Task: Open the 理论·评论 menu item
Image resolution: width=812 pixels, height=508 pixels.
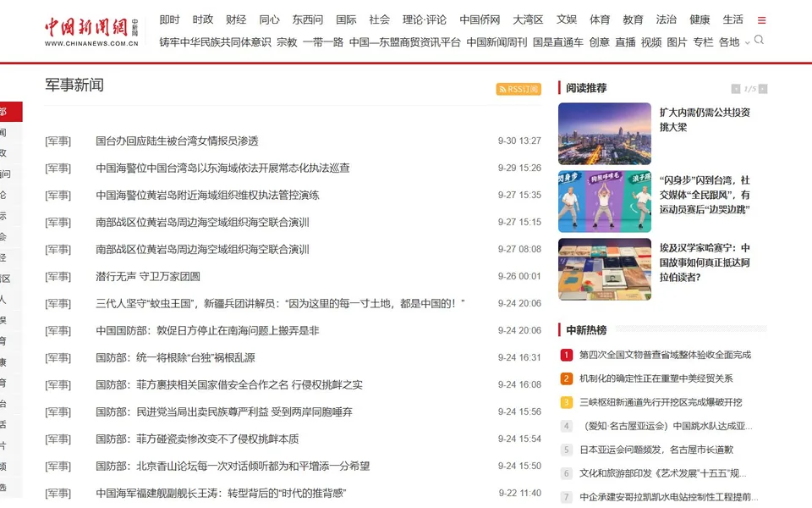Action: click(x=424, y=19)
